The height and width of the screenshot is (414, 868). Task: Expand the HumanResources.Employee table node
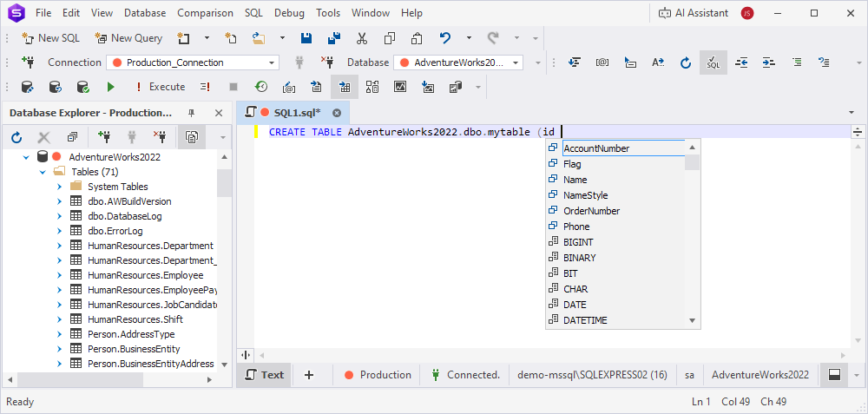coord(59,275)
